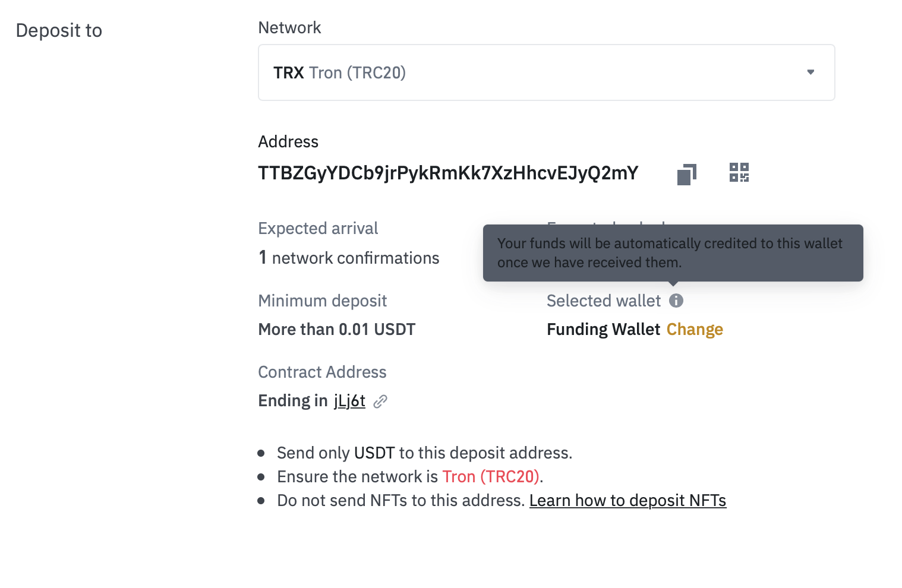Click the red Tron (TRC20) warning text
Viewport: 902px width, 588px height.
pyautogui.click(x=491, y=476)
